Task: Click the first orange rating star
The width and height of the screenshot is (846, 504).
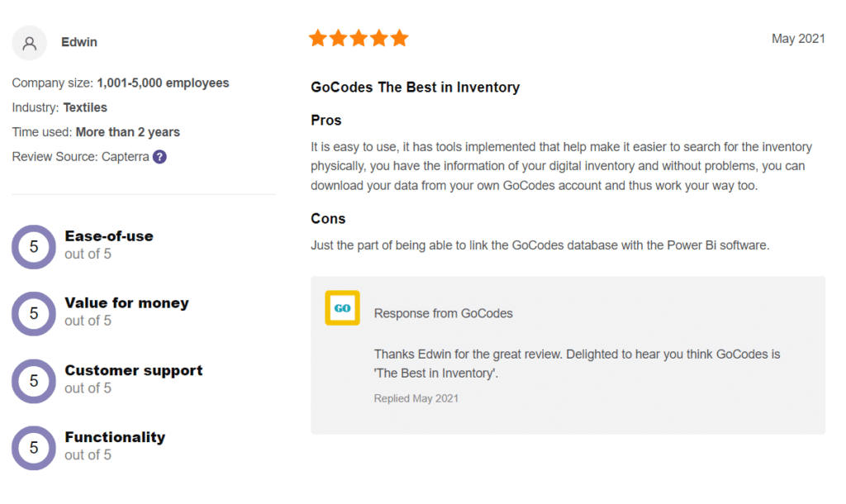Action: click(318, 38)
